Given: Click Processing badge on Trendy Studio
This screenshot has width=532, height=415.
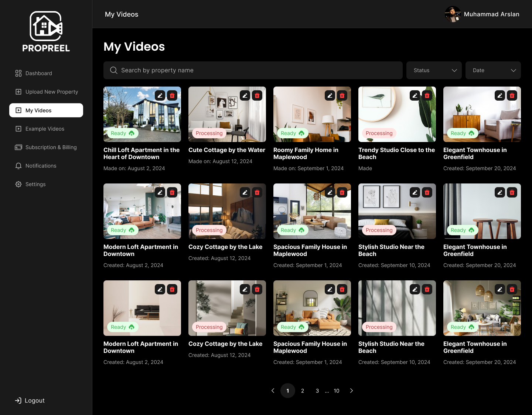Looking at the screenshot, I should (379, 133).
